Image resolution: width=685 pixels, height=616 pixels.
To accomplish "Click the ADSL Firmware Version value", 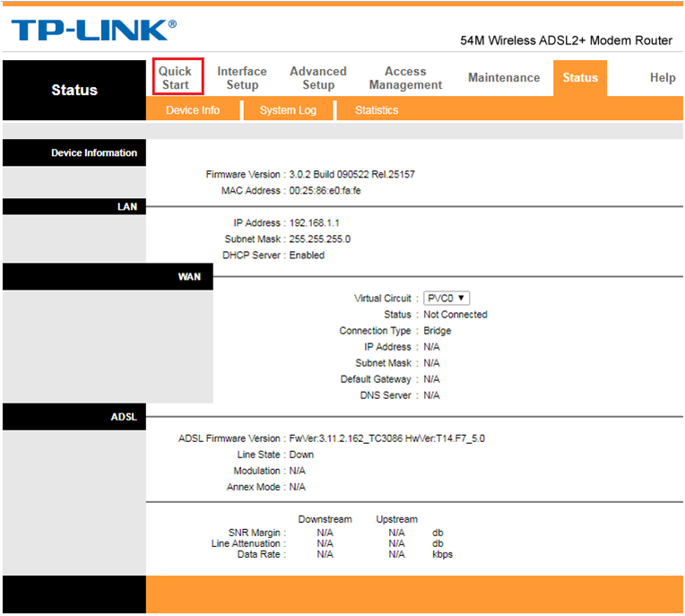I will pyautogui.click(x=386, y=438).
